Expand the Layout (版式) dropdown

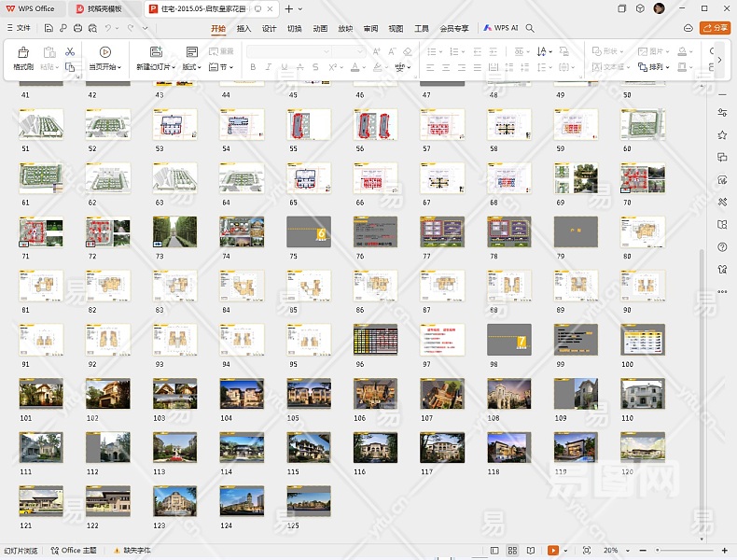click(x=191, y=67)
